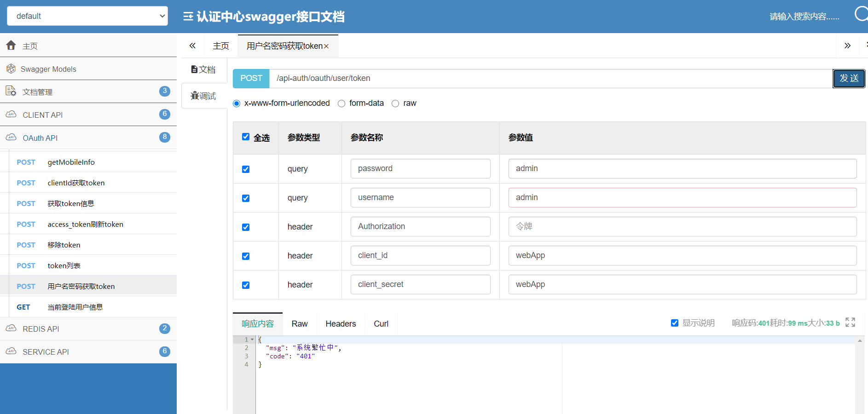
Task: Open 主页 in the sidebar
Action: point(88,46)
